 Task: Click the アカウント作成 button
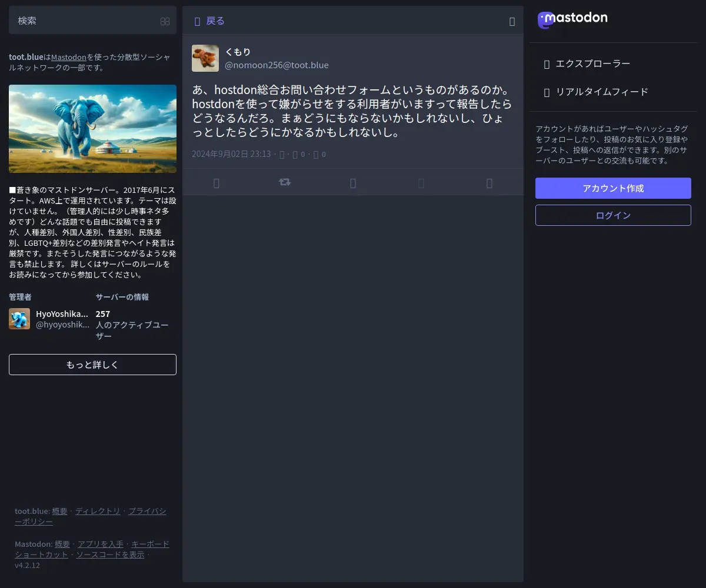pos(613,188)
